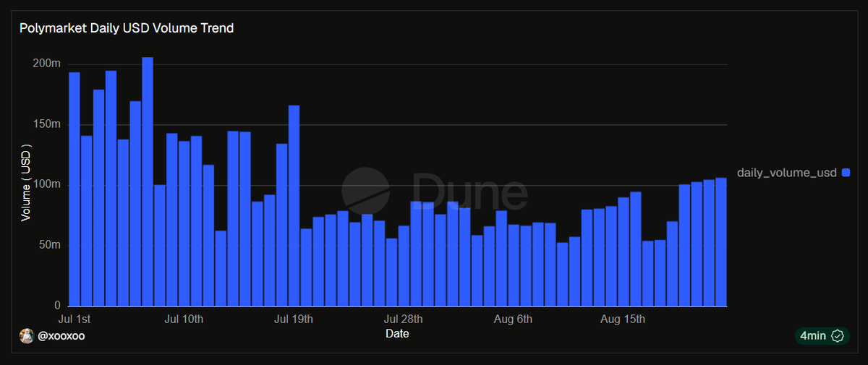Viewport: 868px width, 365px height.
Task: Click the blue daily_volume_usd legend swatch
Action: point(846,173)
